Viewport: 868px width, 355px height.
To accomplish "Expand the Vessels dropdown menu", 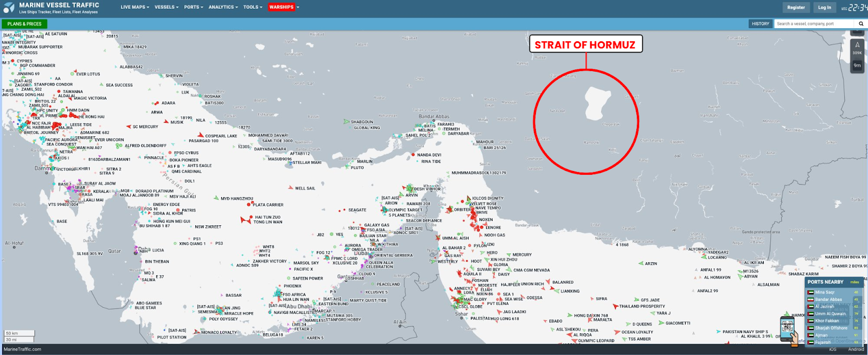I will 167,7.
